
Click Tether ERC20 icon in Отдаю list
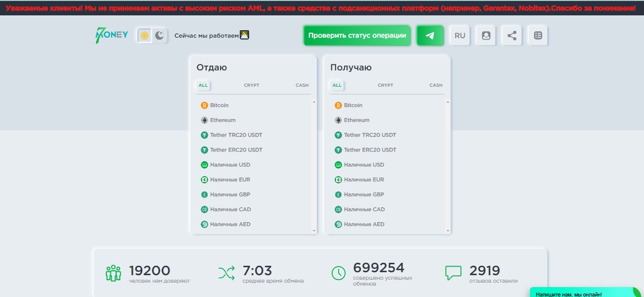(x=204, y=150)
